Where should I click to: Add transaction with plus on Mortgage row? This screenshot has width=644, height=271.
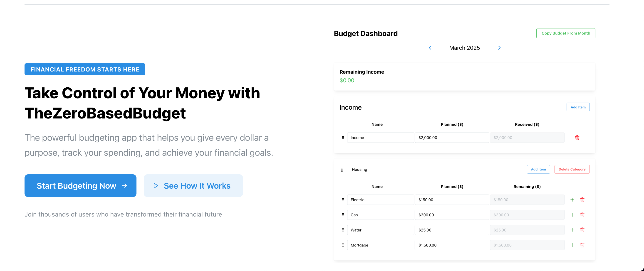click(x=572, y=245)
